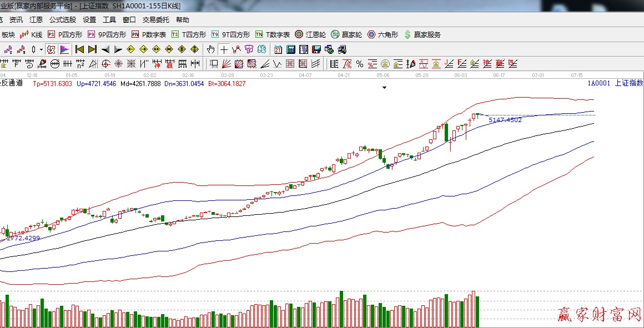This screenshot has height=328, width=644.
Task: Click the calendar icon showing 21
Action: click(x=278, y=49)
